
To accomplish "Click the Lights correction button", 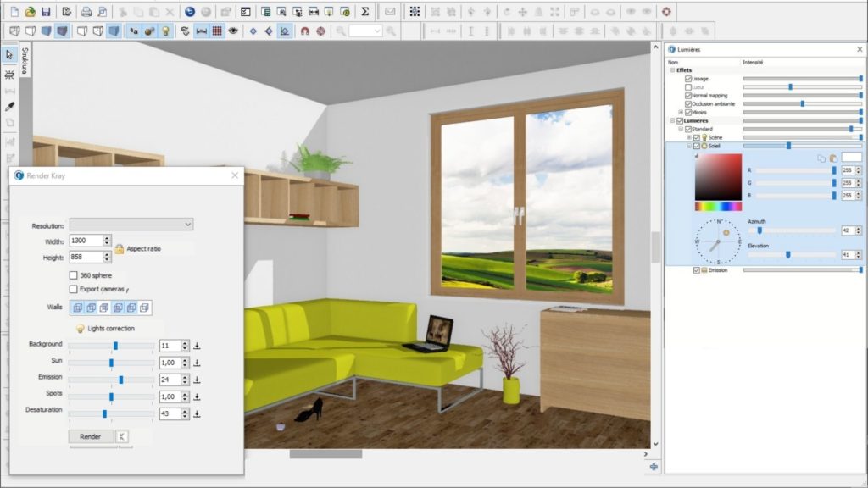I will point(105,328).
